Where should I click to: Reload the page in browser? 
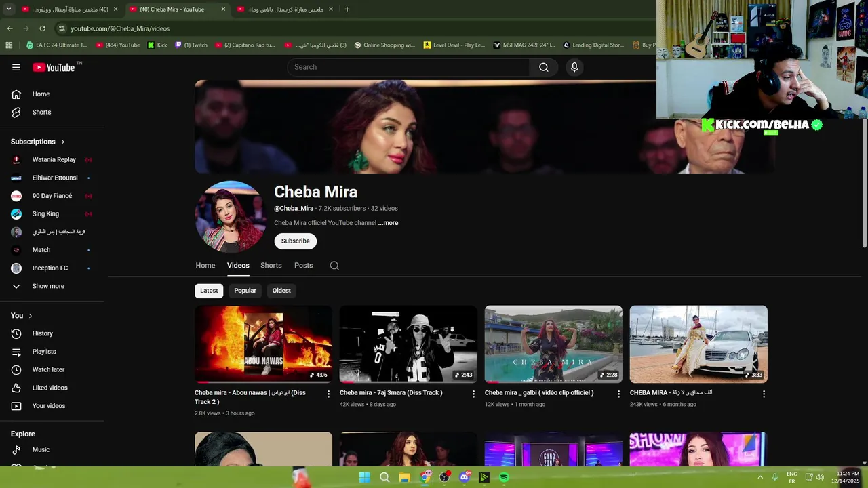(x=42, y=28)
